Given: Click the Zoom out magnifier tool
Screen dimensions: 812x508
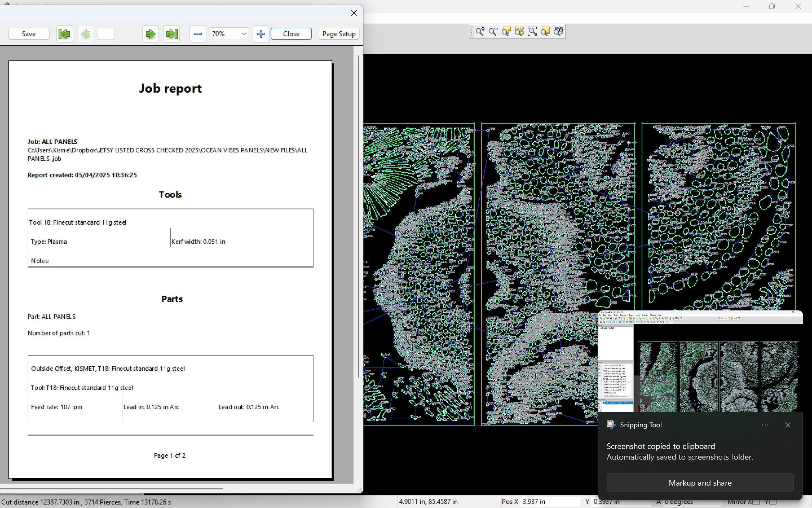Looking at the screenshot, I should pos(493,32).
